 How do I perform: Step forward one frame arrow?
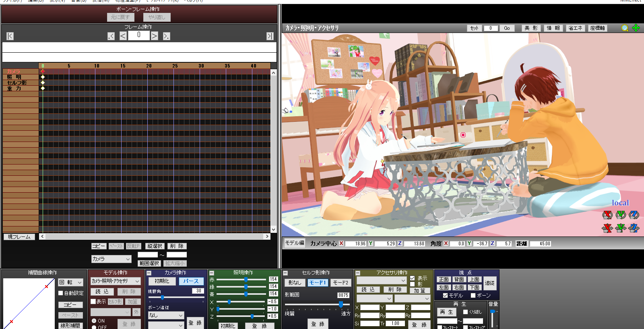coord(155,36)
